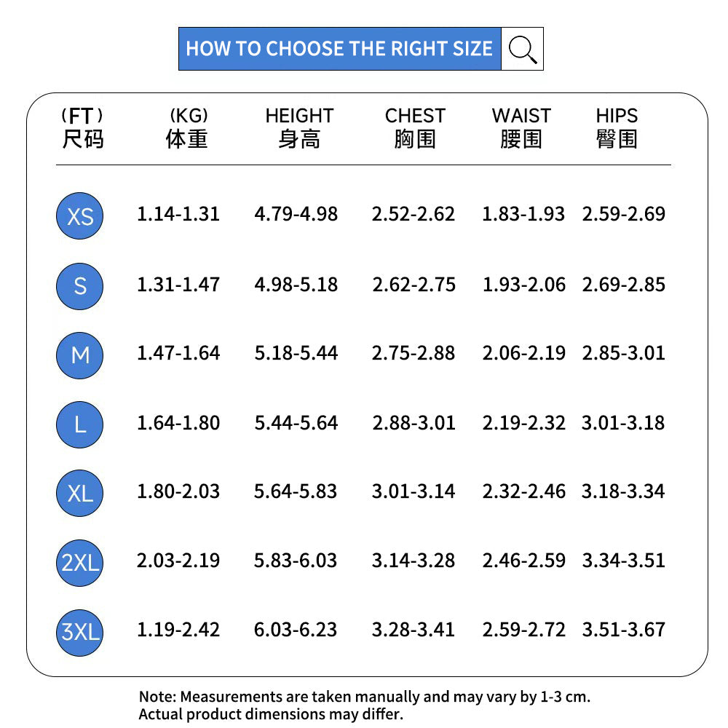
Task: Select the S size circle
Action: point(80,285)
